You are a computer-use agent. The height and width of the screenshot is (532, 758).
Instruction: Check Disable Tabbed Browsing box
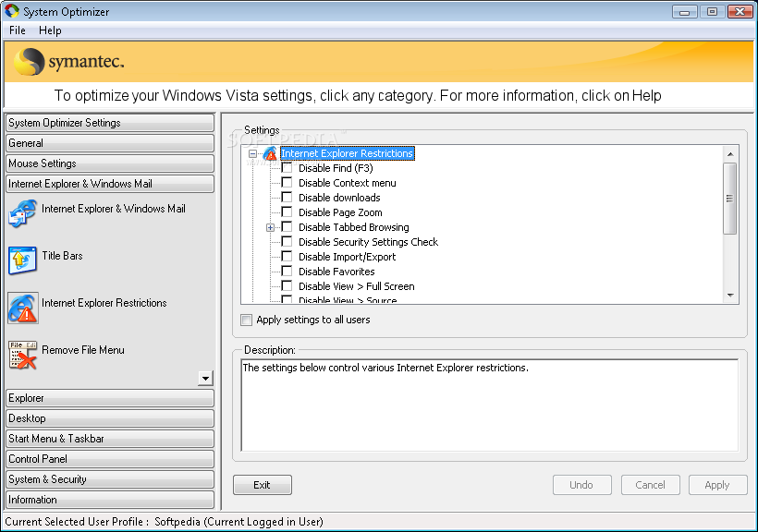[287, 226]
